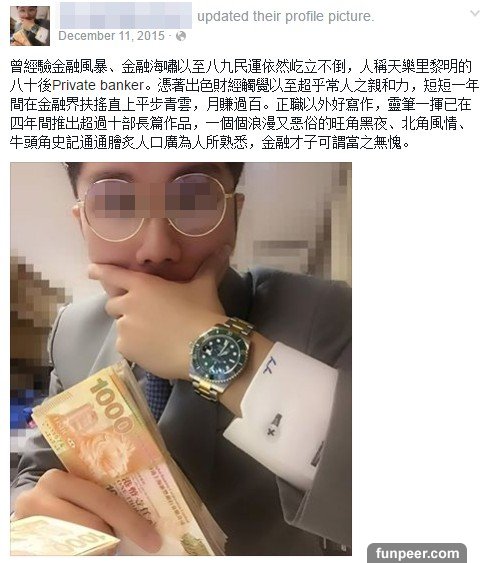
Task: Click the 1000 banknote bundle
Action: [129, 456]
